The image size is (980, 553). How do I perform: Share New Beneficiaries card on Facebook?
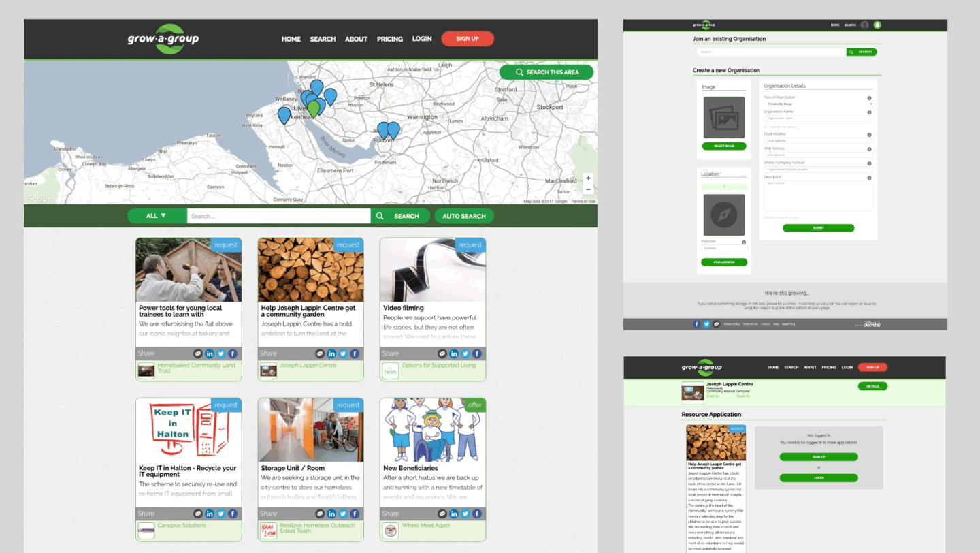[477, 513]
